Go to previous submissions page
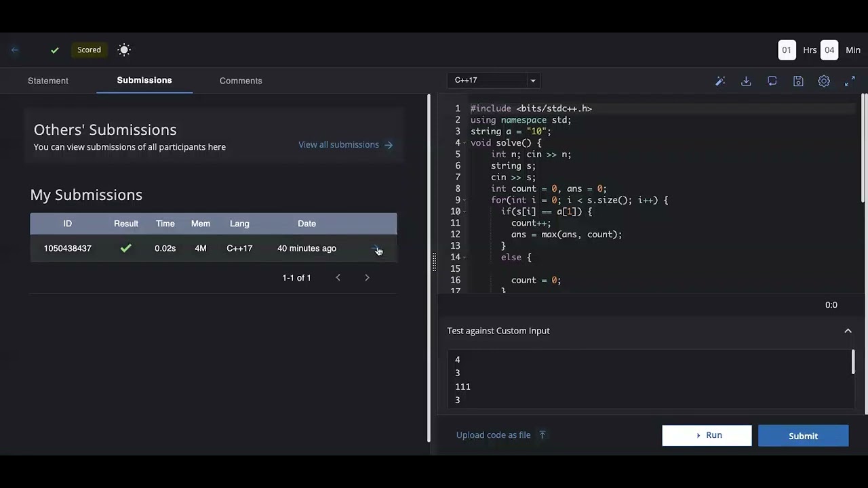This screenshot has width=868, height=488. tap(338, 277)
